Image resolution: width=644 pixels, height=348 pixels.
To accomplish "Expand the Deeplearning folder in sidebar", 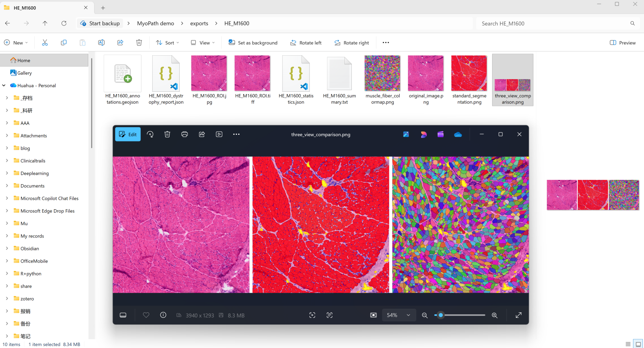I will 7,173.
